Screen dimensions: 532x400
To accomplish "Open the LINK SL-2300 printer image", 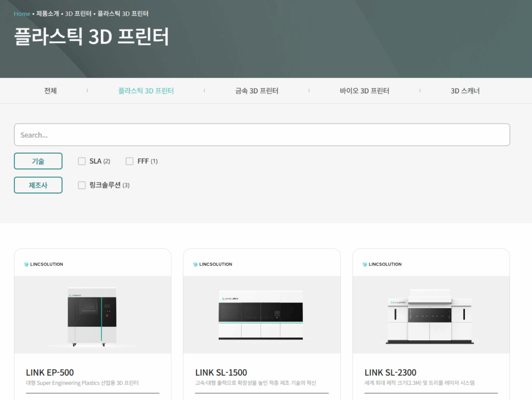I will [x=431, y=315].
